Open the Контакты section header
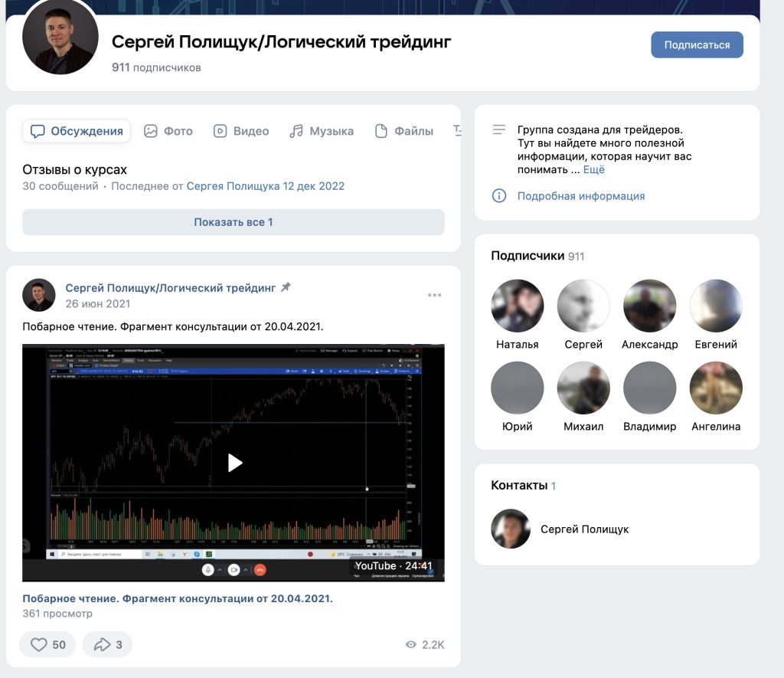Screen dimensions: 784x678 [x=523, y=486]
